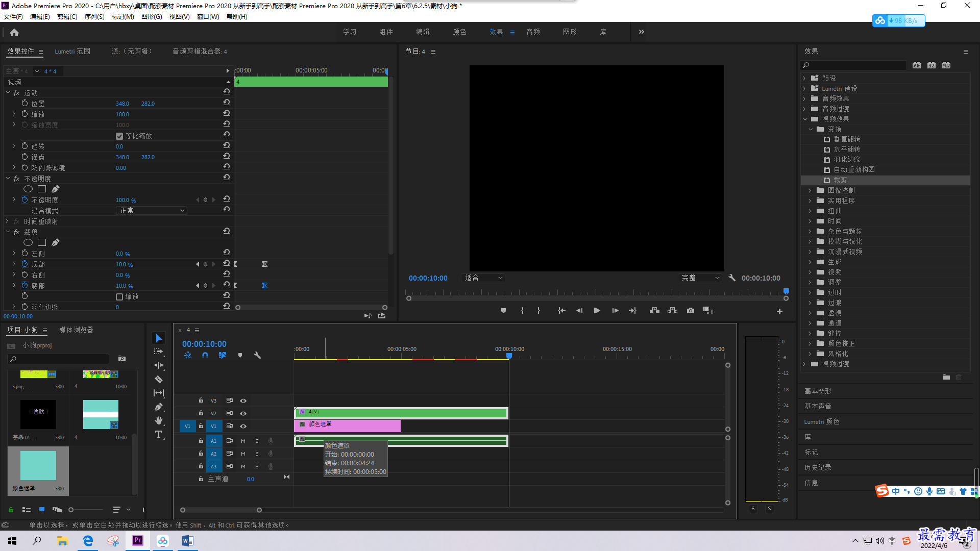Play the program monitor
This screenshot has height=551, width=980.
(597, 311)
